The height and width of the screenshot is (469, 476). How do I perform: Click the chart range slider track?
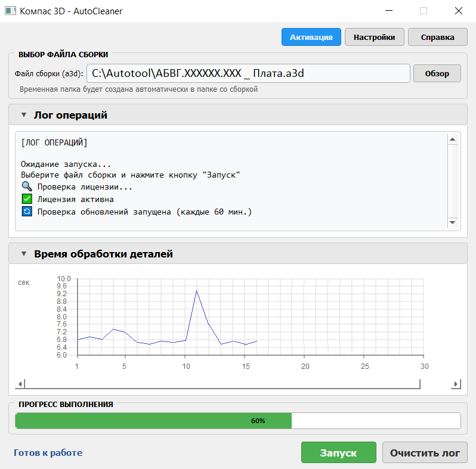click(222, 384)
